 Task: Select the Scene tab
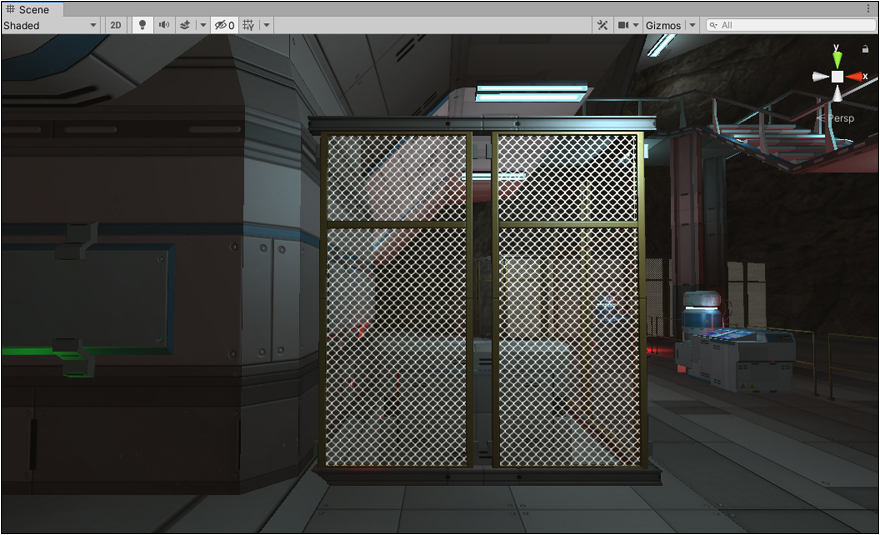pos(28,9)
